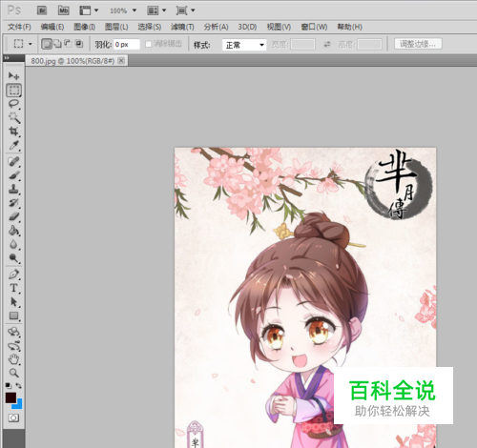The image size is (477, 448).
Task: Click the 调整边缘 (Refine Edge) button
Action: click(418, 44)
